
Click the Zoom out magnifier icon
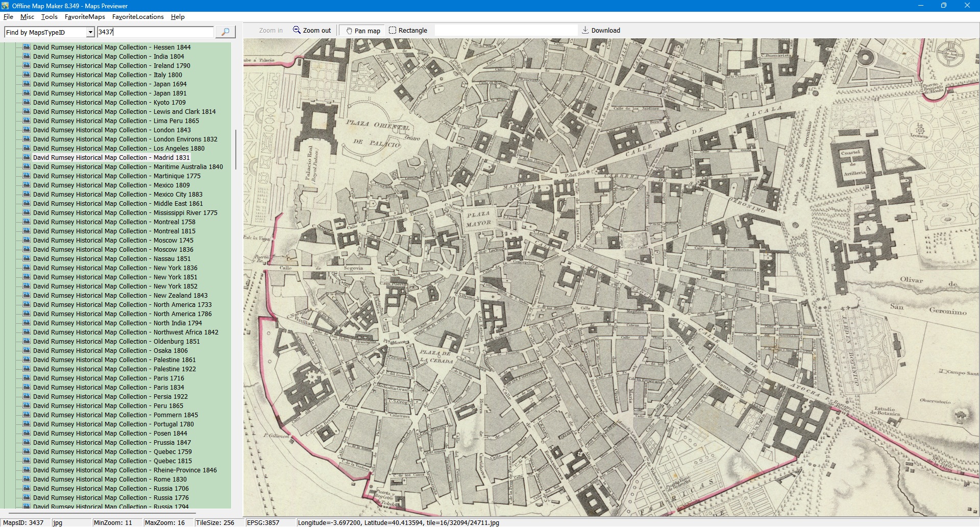coord(297,30)
